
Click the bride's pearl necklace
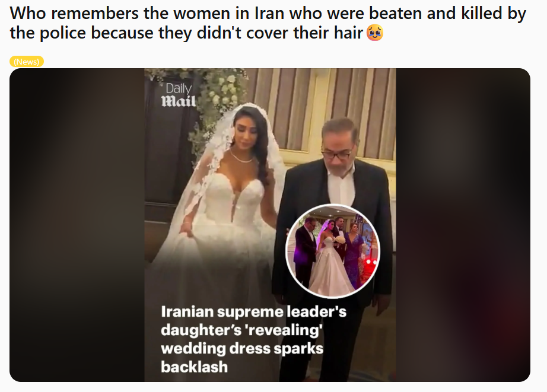pos(241,158)
